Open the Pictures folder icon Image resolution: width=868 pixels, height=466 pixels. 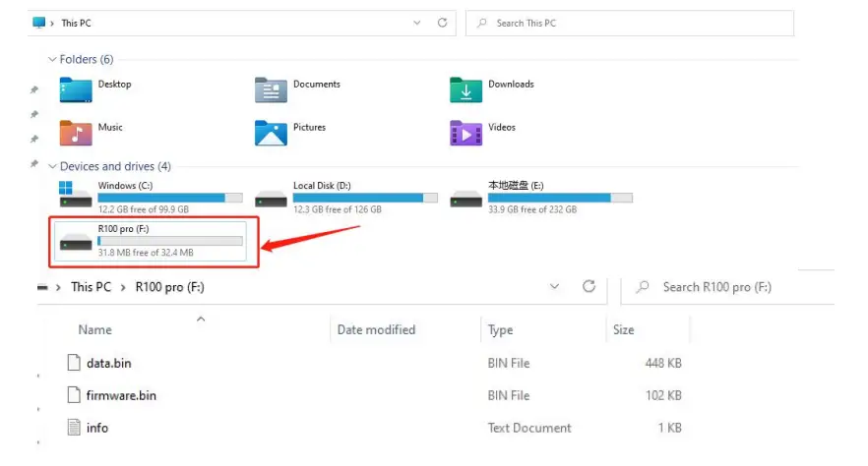[x=271, y=134]
